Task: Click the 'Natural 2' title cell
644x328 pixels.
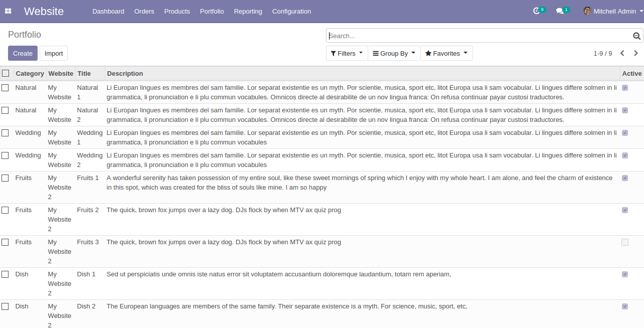Action: pos(90,115)
